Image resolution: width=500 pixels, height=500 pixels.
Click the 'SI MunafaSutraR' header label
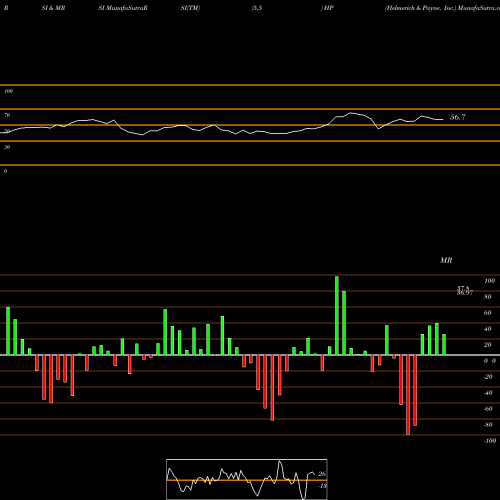pyautogui.click(x=123, y=8)
